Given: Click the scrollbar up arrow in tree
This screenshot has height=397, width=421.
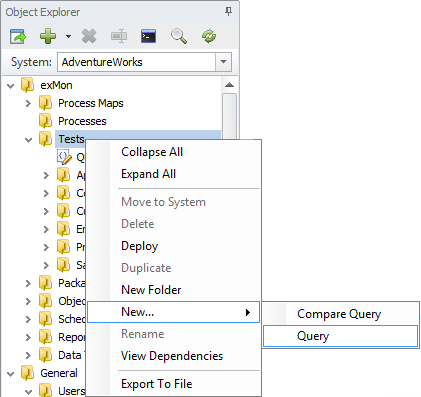Looking at the screenshot, I should tap(229, 85).
